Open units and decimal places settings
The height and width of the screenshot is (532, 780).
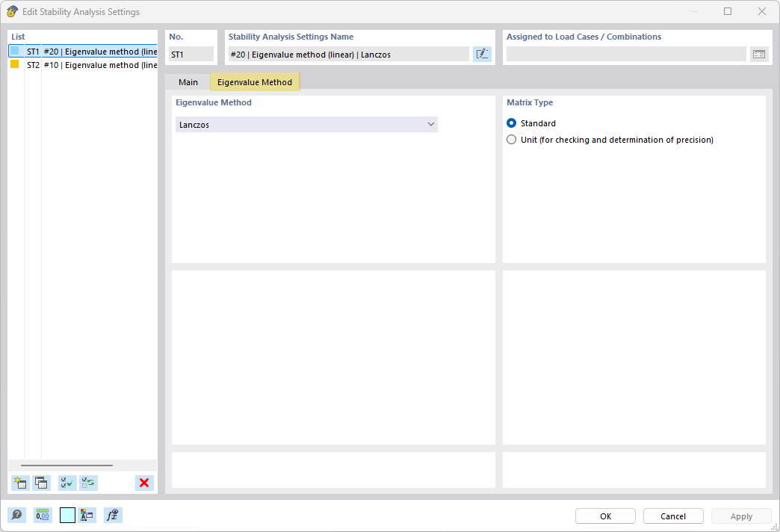pyautogui.click(x=43, y=515)
